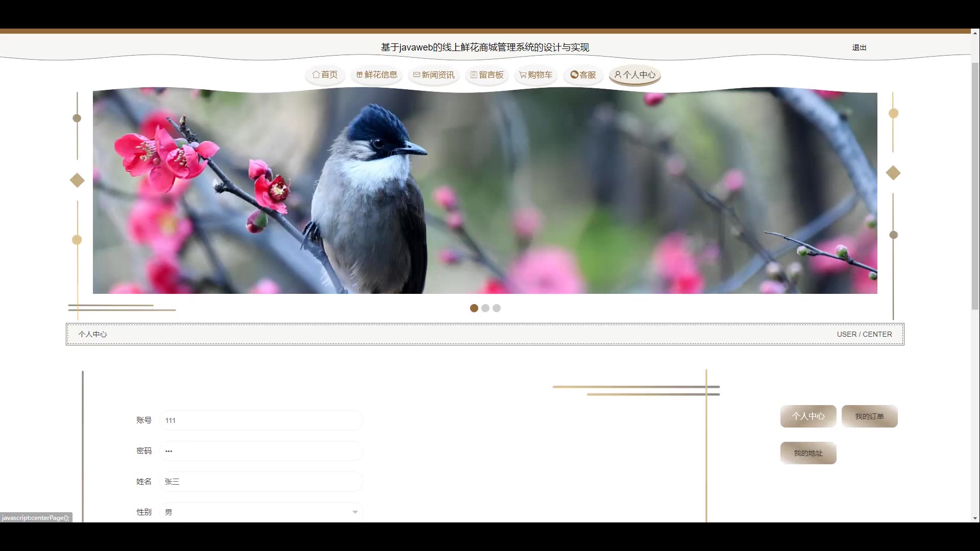
Task: Click the site title text
Action: [x=485, y=47]
